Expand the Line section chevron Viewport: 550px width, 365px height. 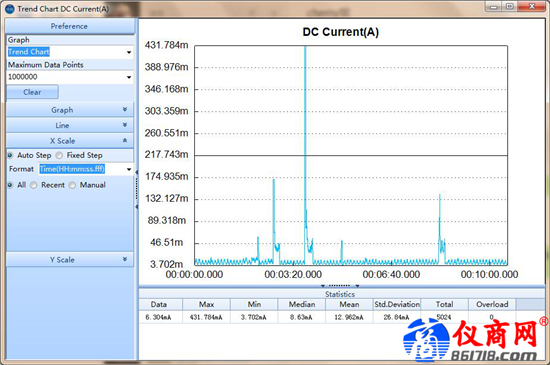point(125,125)
